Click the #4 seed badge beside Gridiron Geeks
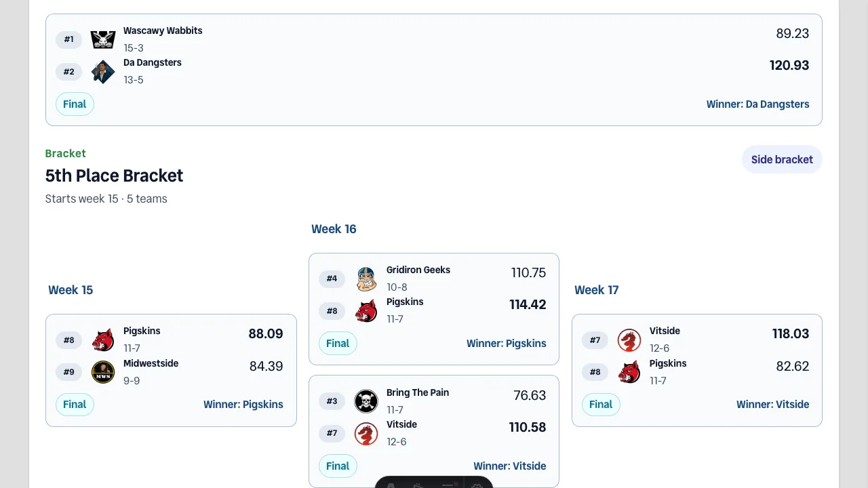868x488 pixels. pos(332,279)
